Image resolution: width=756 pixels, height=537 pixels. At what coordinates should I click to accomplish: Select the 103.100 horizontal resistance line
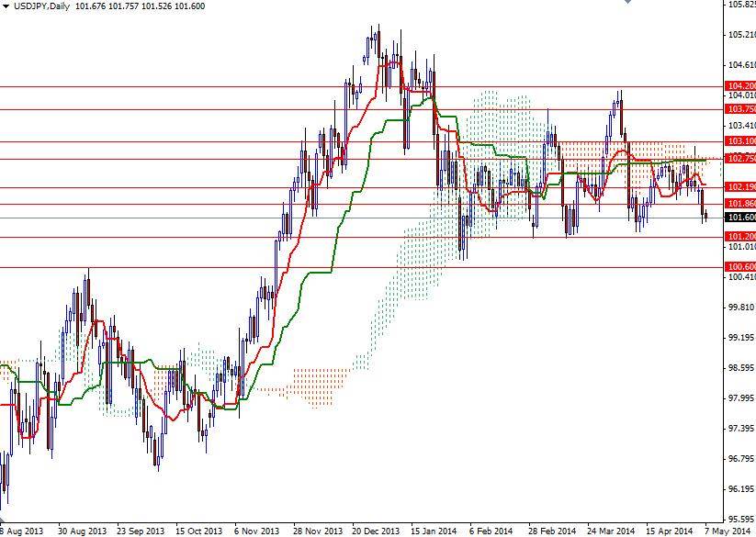pyautogui.click(x=740, y=142)
